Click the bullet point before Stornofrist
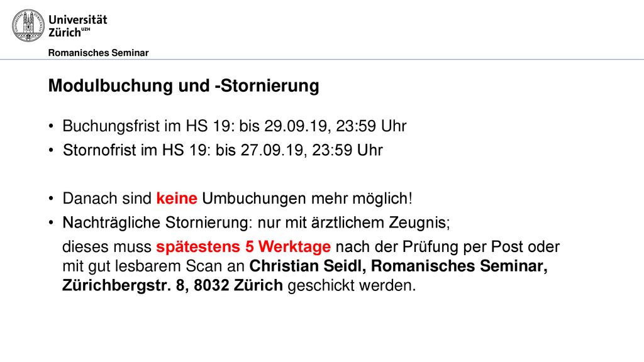 coord(51,150)
